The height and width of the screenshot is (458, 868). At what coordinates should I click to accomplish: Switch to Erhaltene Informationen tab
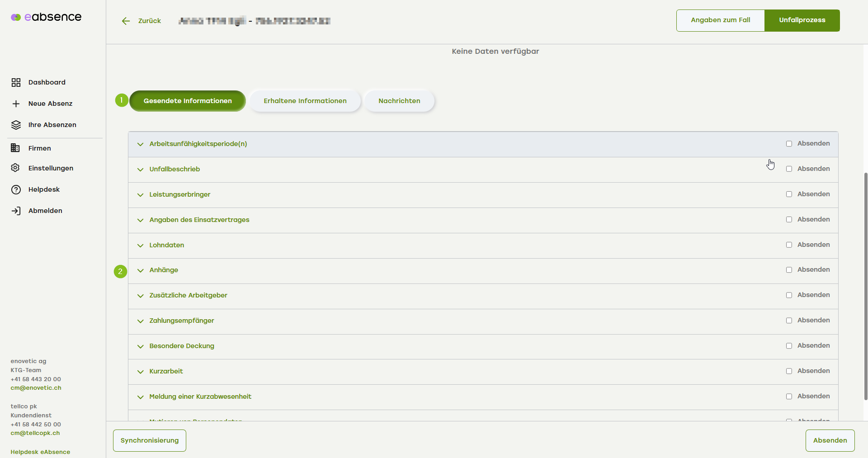tap(305, 101)
